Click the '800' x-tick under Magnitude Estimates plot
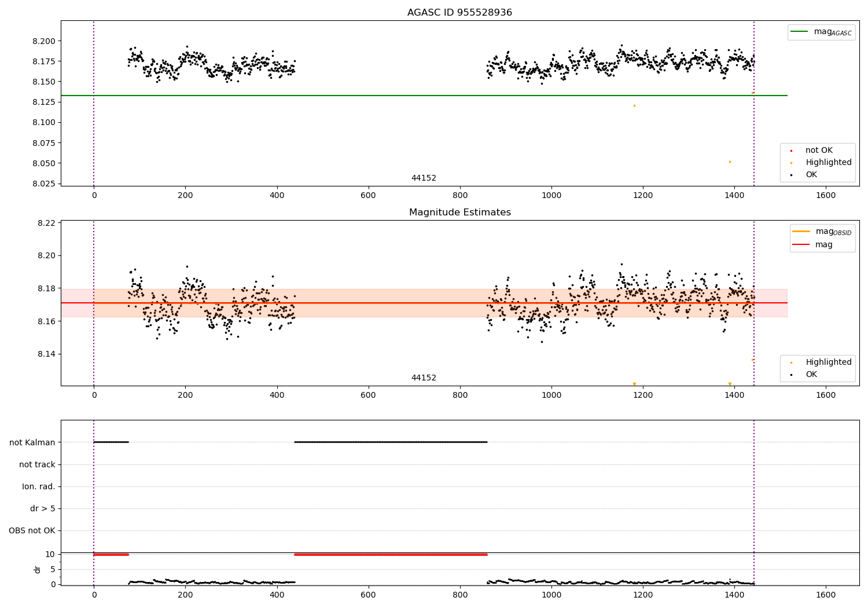This screenshot has width=868, height=608. click(x=460, y=395)
